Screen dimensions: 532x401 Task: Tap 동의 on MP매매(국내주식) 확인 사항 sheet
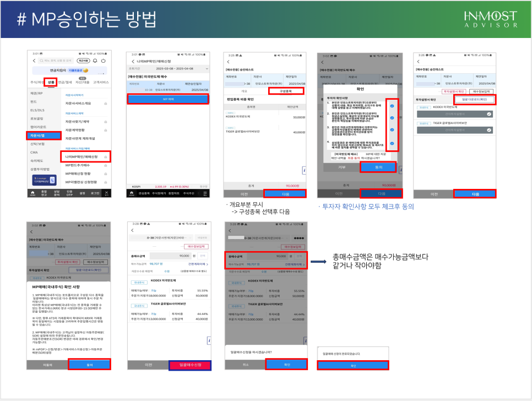click(89, 365)
